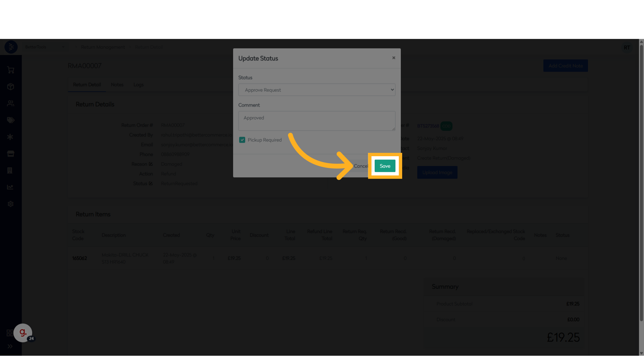Expand the sidebar with double chevron
Screen dimensions: 644x362
coord(10,347)
